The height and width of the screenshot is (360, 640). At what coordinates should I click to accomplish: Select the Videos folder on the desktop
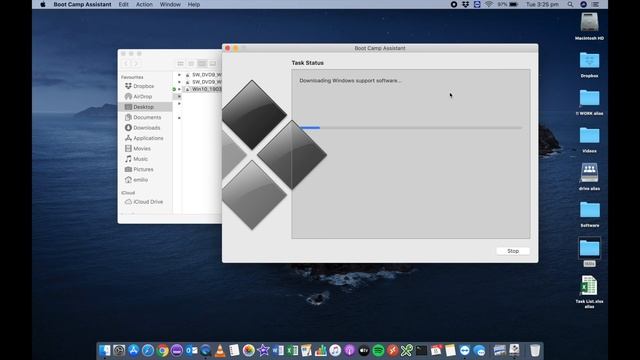[x=589, y=136]
